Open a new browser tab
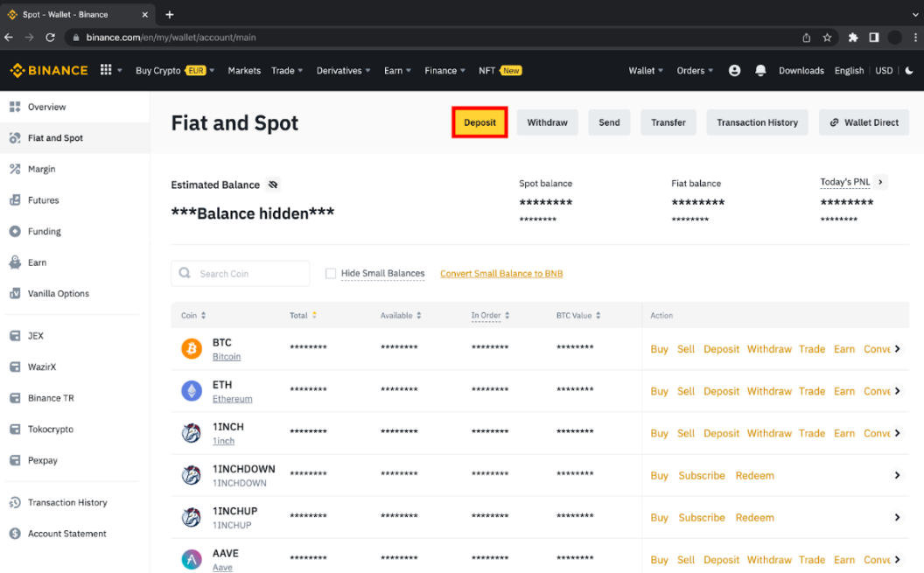 click(x=170, y=15)
